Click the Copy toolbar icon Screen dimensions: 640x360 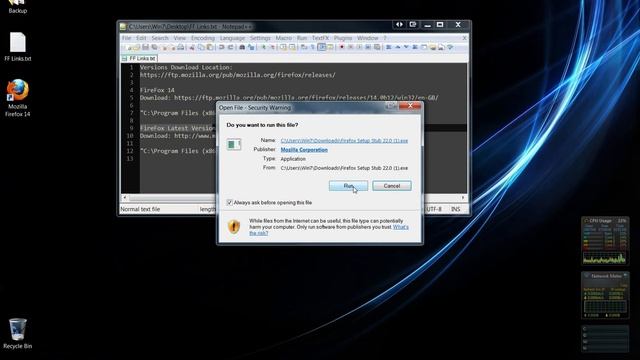201,47
